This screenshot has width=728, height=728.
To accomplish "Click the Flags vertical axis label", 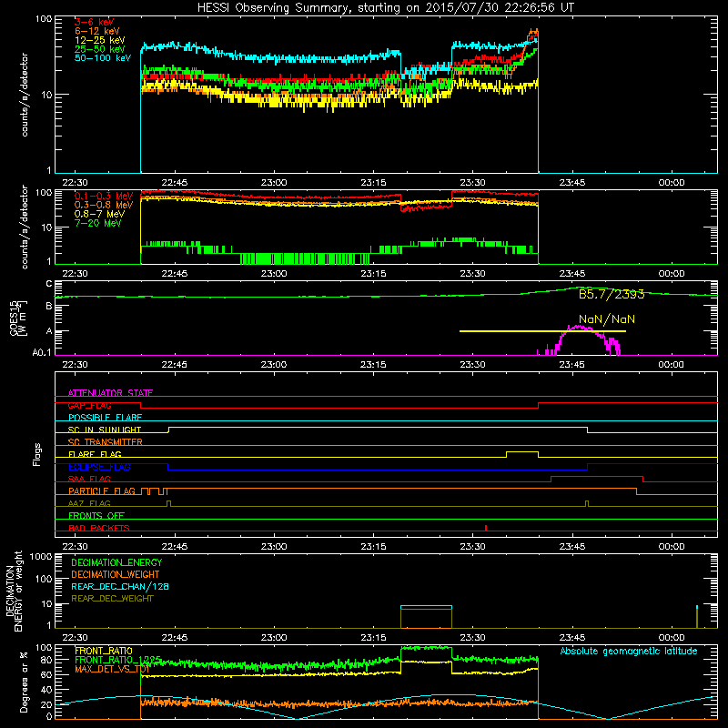I will (37, 454).
